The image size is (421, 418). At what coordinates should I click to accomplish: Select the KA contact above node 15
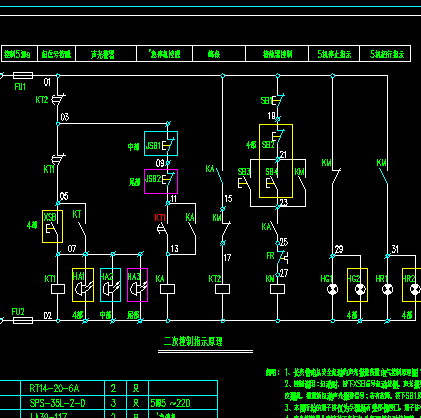[x=220, y=176]
